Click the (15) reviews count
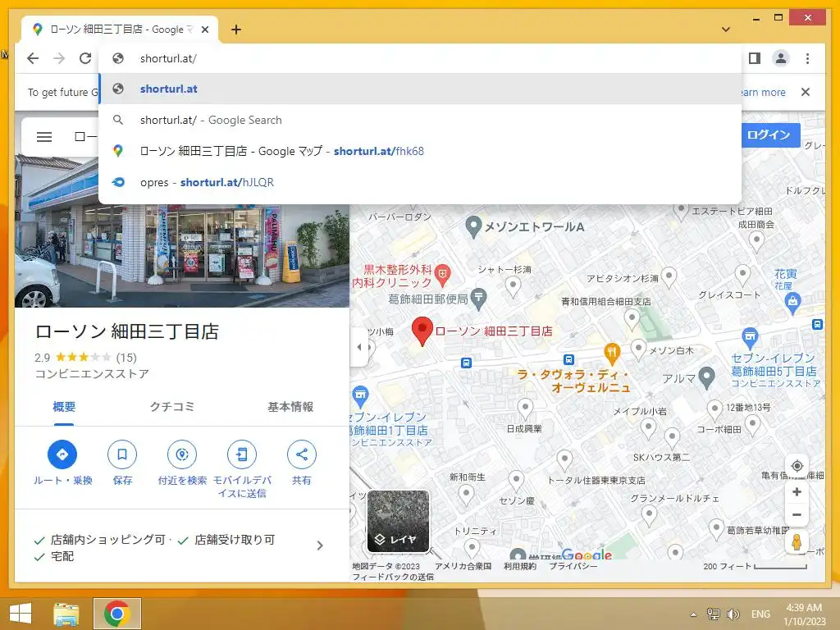The image size is (840, 630). [x=126, y=358]
